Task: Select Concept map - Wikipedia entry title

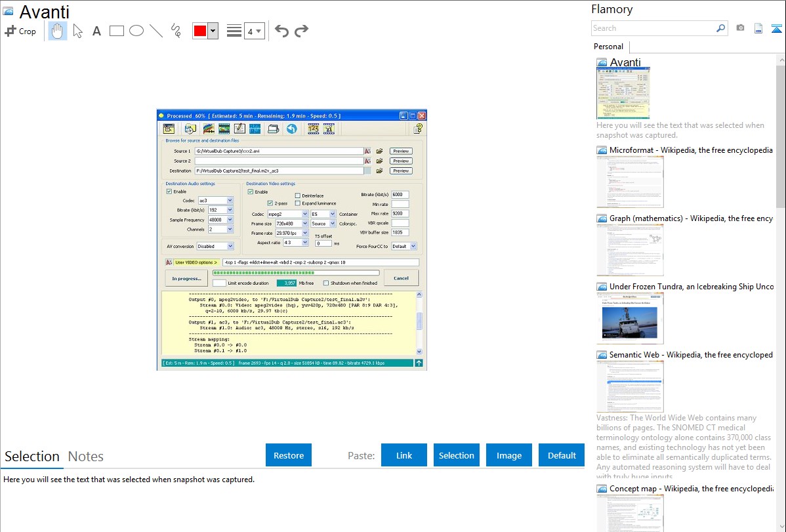Action: (692, 488)
